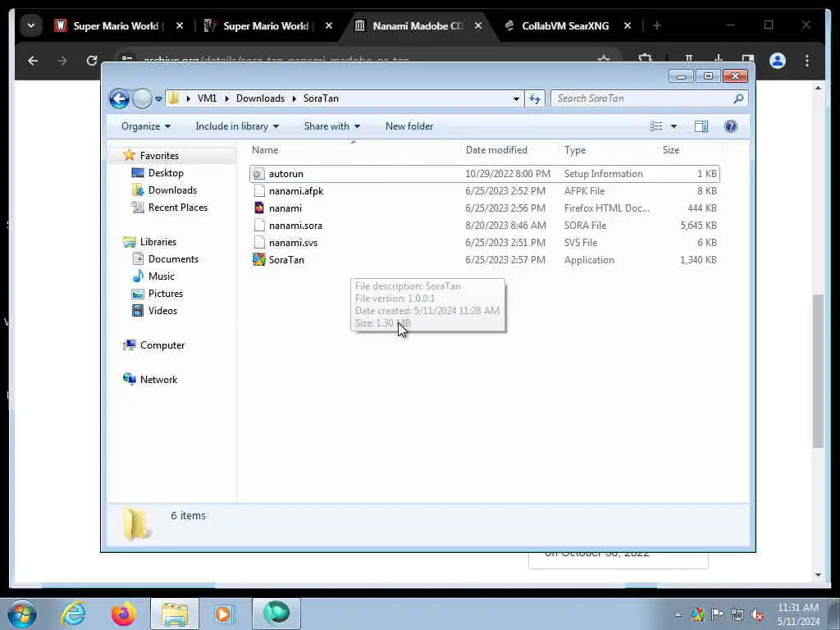The height and width of the screenshot is (630, 840).
Task: Click the refresh button next to address bar
Action: pyautogui.click(x=535, y=98)
